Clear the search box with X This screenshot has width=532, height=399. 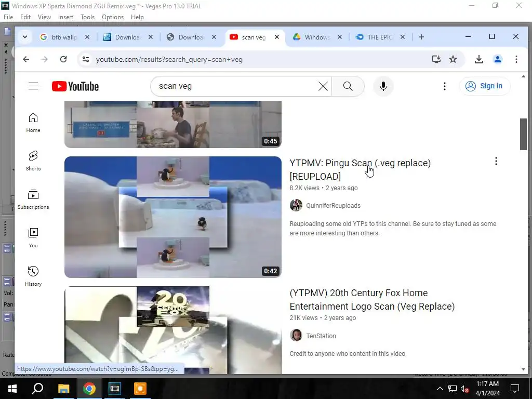323,86
